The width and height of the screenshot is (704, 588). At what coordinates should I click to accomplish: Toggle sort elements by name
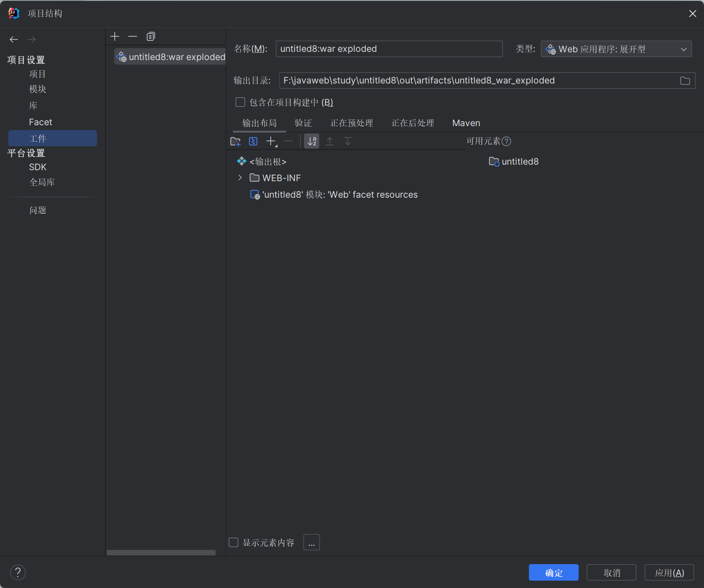point(312,141)
